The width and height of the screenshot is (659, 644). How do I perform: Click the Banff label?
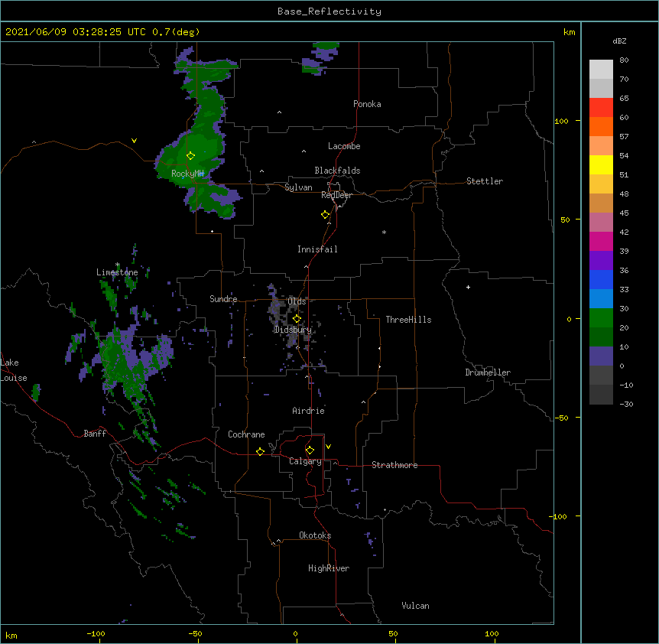[95, 434]
